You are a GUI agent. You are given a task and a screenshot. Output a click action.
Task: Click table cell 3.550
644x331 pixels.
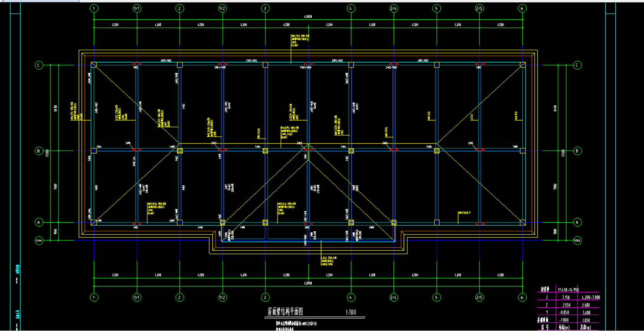pos(566,305)
